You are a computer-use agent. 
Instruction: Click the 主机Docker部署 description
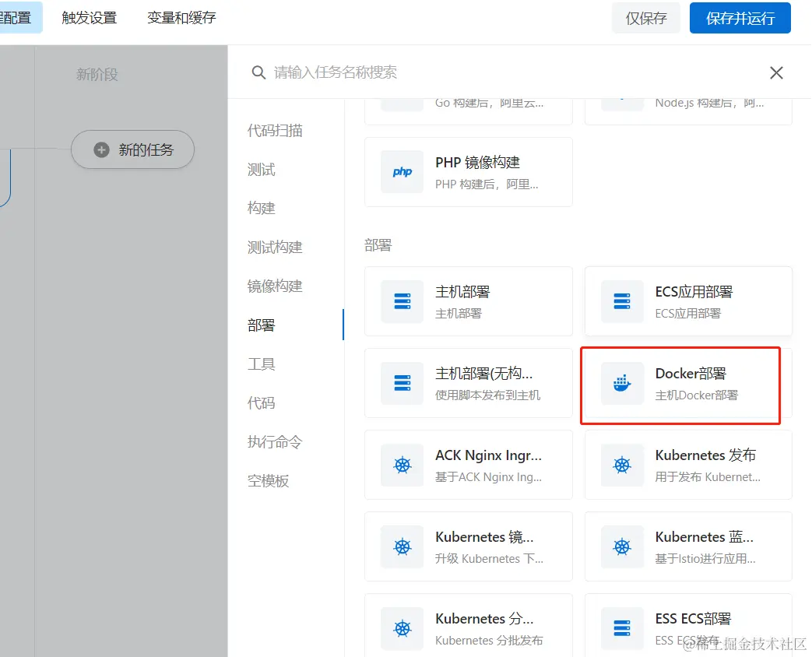[697, 395]
